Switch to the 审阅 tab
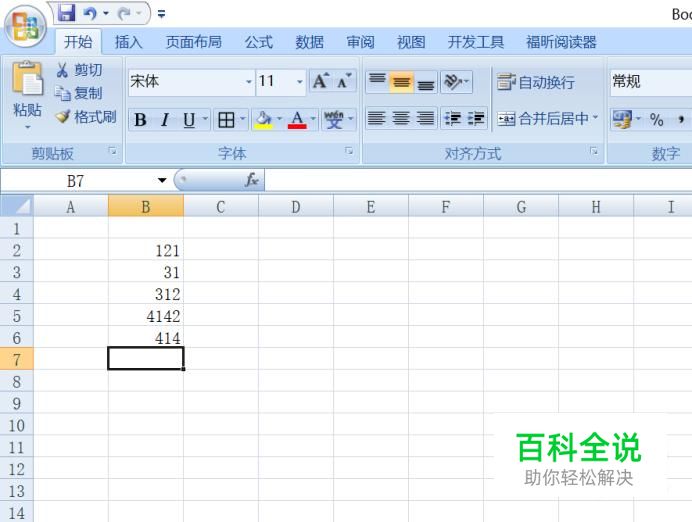The height and width of the screenshot is (522, 692). pos(361,42)
